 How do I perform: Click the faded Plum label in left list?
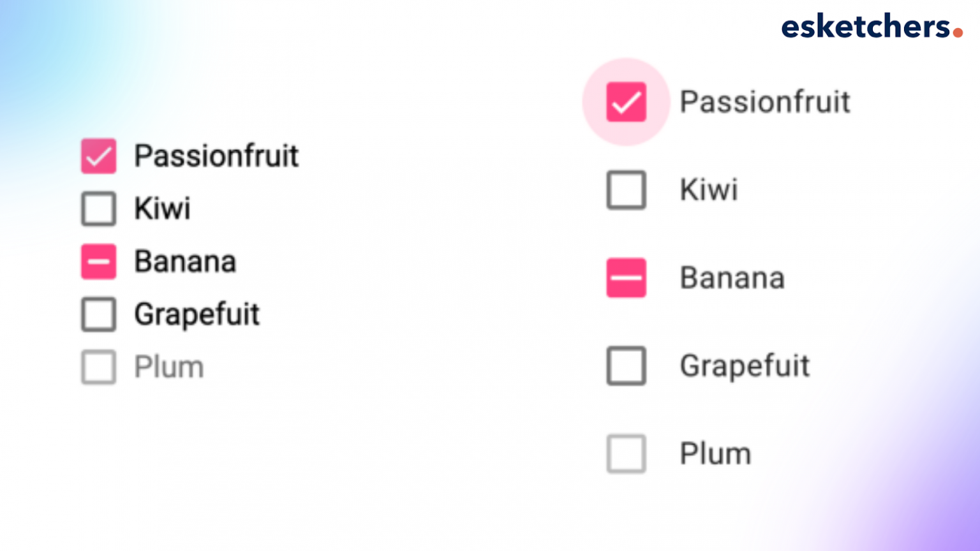(x=168, y=367)
